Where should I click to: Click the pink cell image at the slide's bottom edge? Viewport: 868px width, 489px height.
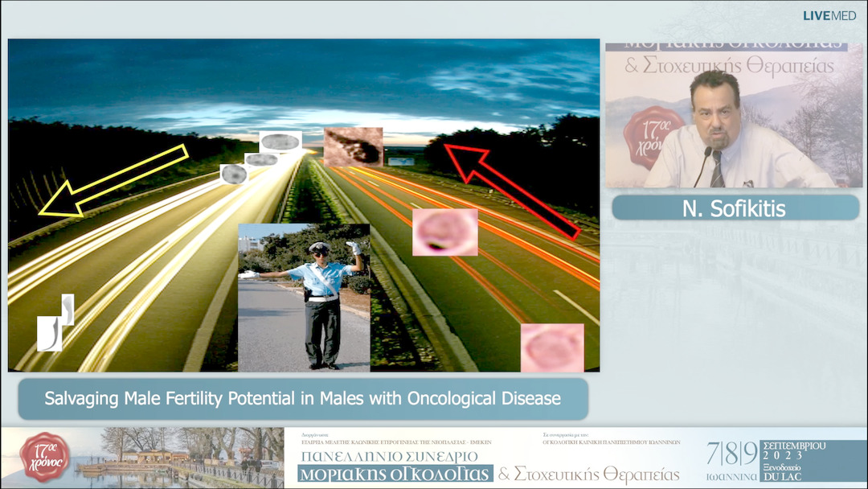pos(552,347)
